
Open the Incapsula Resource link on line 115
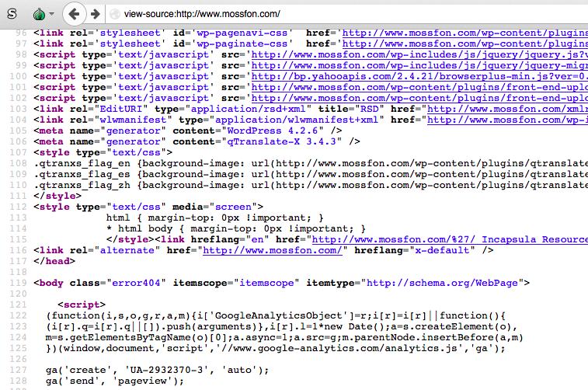coord(450,239)
